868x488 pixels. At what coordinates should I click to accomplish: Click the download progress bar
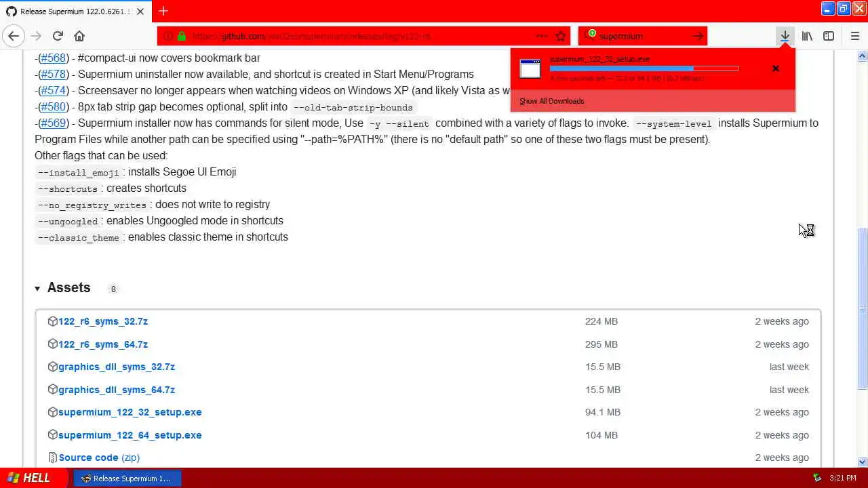tap(644, 68)
